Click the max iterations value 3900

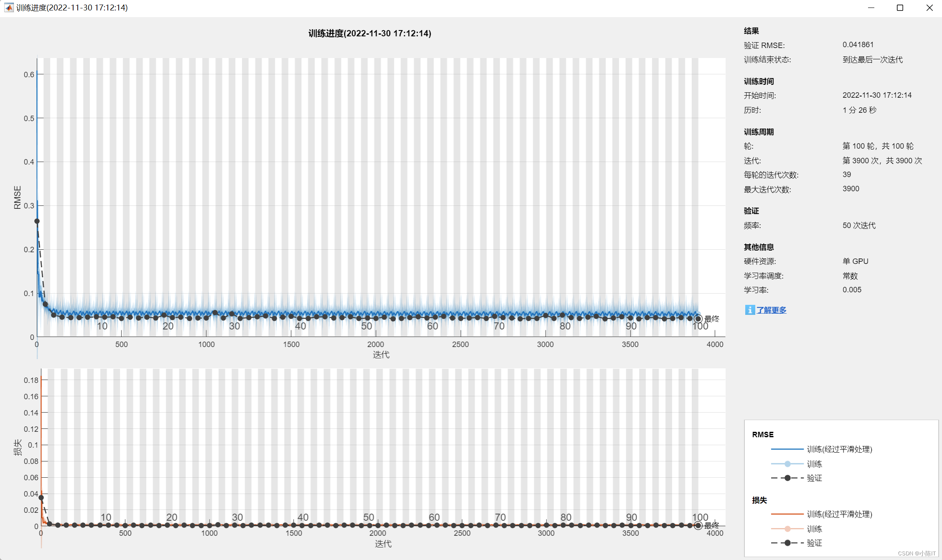(x=851, y=189)
